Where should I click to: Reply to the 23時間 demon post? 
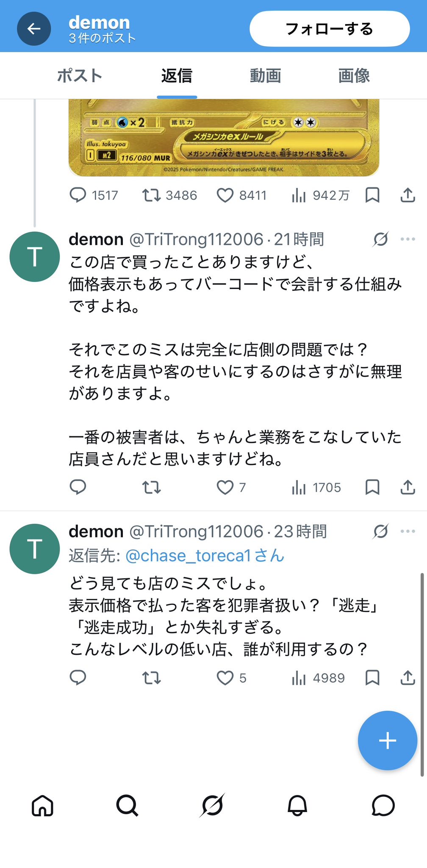point(78,678)
